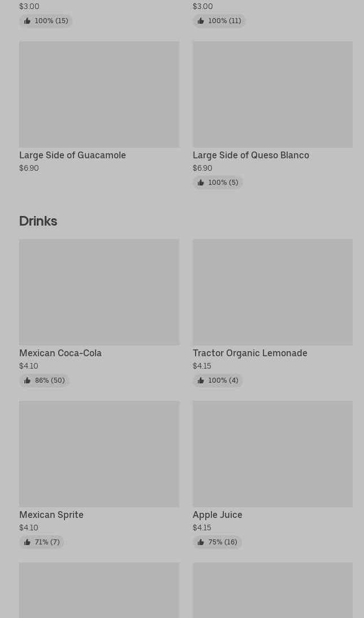
Task: Open the Large Side of Queso Blanco image
Action: (x=272, y=94)
